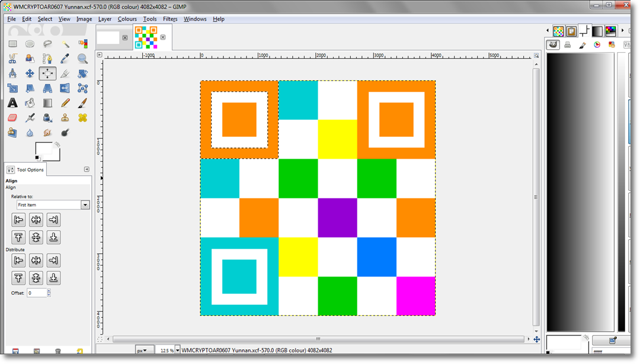Swap foreground and background colours

click(x=57, y=144)
